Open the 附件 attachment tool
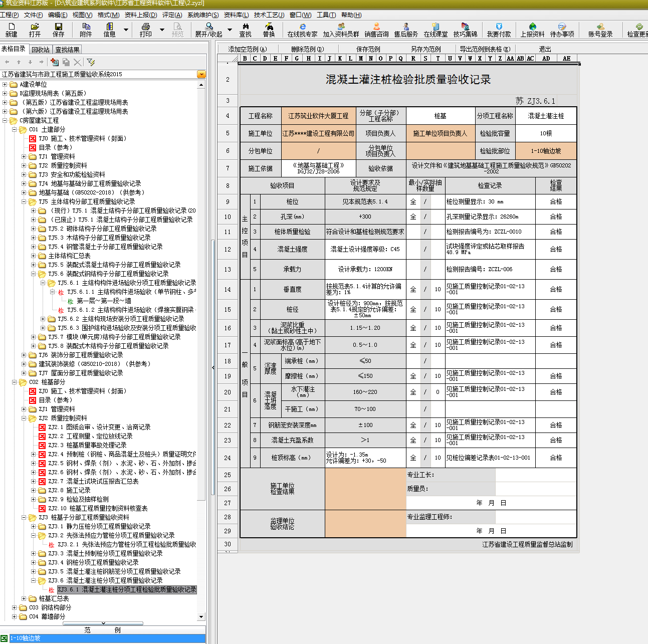648x644 pixels. point(86,30)
